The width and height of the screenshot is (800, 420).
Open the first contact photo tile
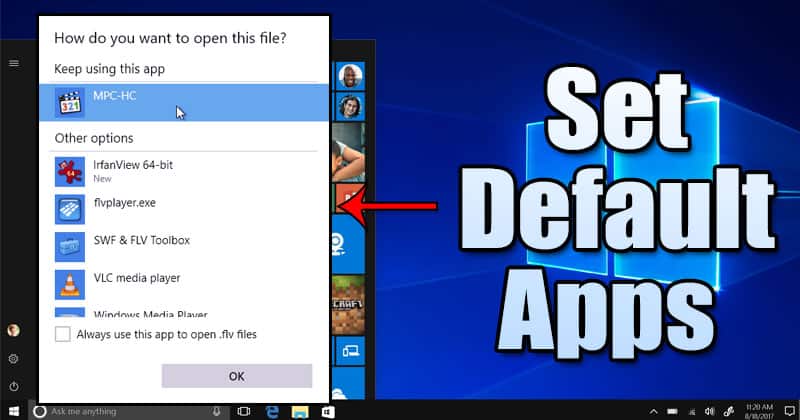tap(350, 77)
